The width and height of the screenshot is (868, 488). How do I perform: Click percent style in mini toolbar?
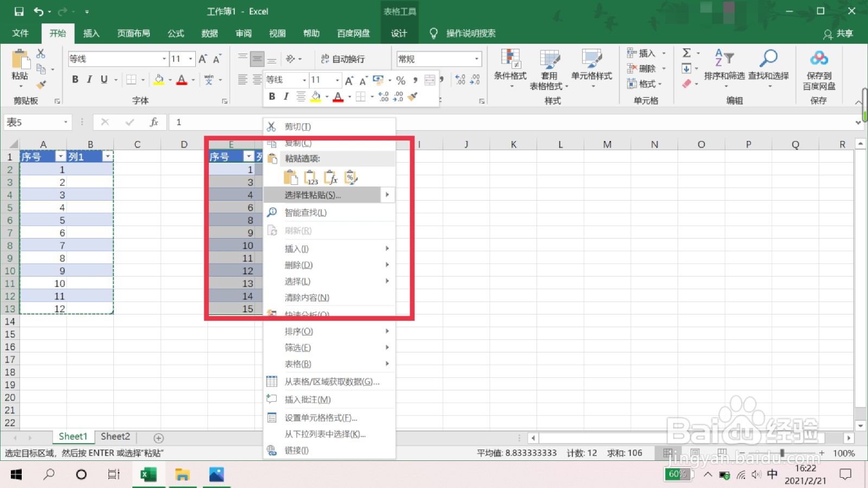pos(401,80)
